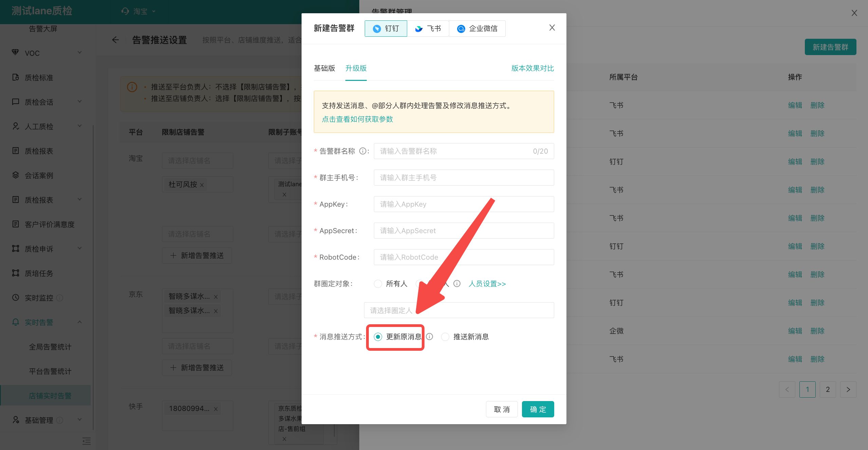Switch to the 升级版 tab
This screenshot has width=868, height=450.
(x=356, y=68)
